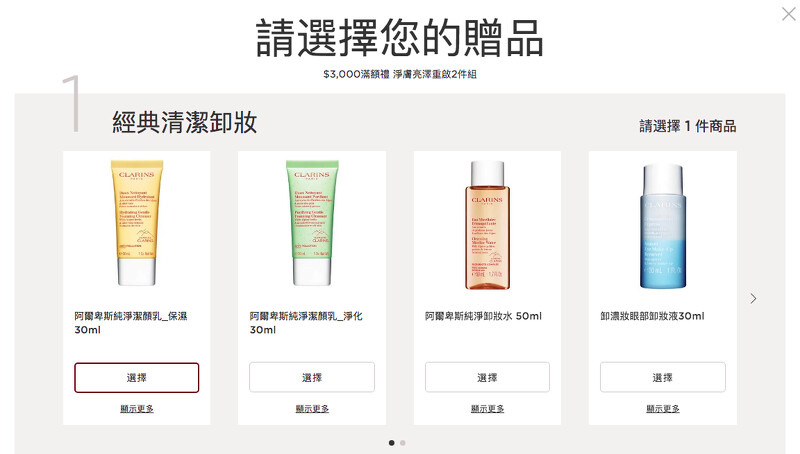800x454 pixels.
Task: Show more details for purifying cleanser
Action: [312, 409]
